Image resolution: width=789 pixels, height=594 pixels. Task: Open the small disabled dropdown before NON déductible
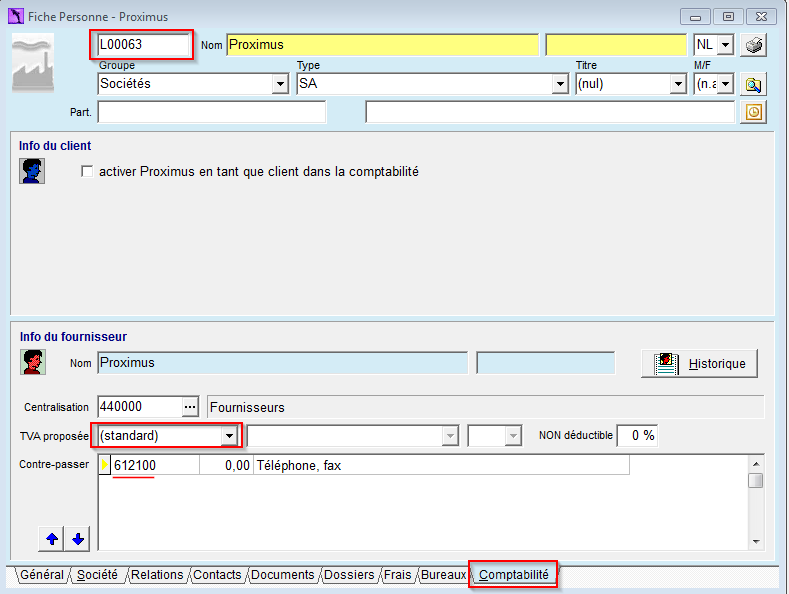click(512, 436)
